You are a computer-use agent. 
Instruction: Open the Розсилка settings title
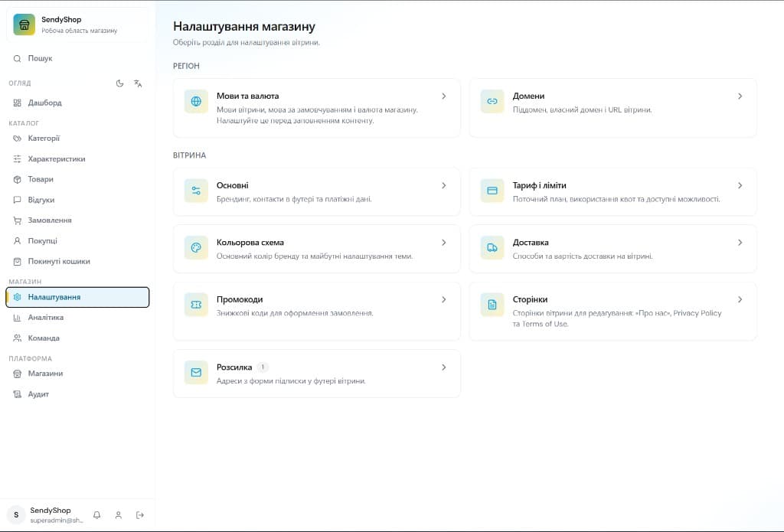pos(234,367)
